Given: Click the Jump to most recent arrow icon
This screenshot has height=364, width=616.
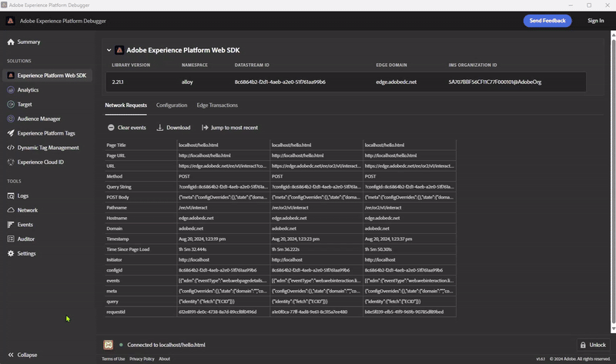Looking at the screenshot, I should 205,128.
